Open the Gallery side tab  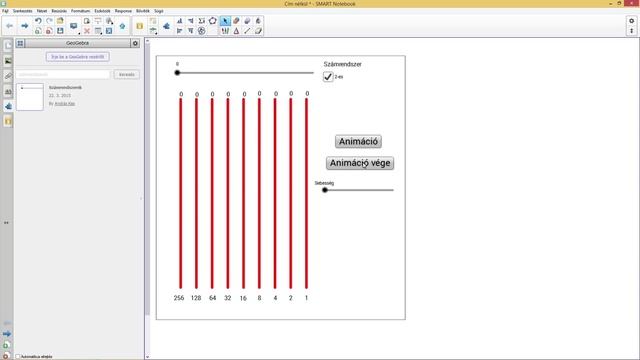[8, 61]
